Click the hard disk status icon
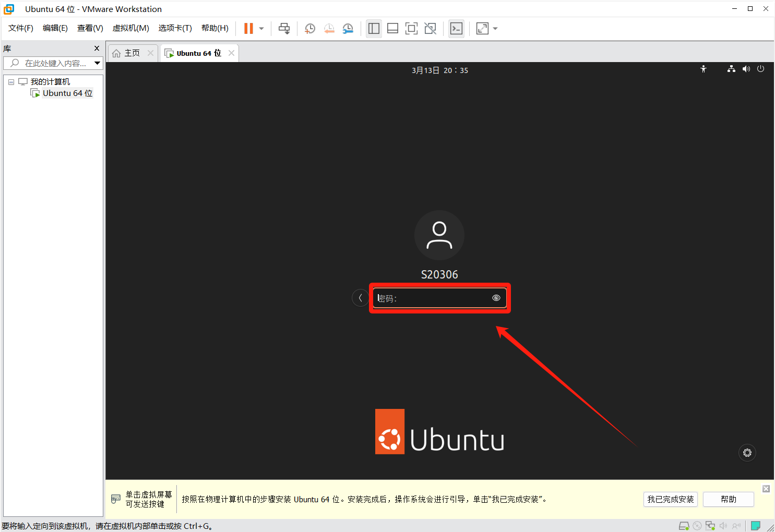 tap(684, 526)
